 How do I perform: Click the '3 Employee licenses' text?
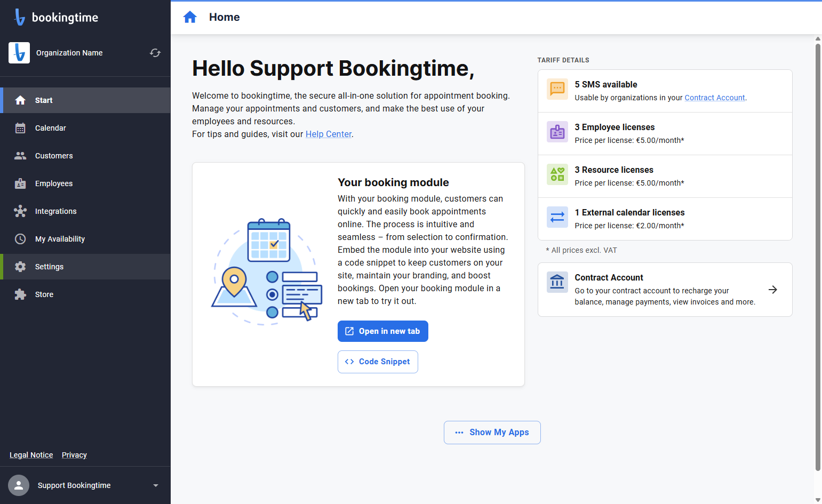[x=614, y=127]
